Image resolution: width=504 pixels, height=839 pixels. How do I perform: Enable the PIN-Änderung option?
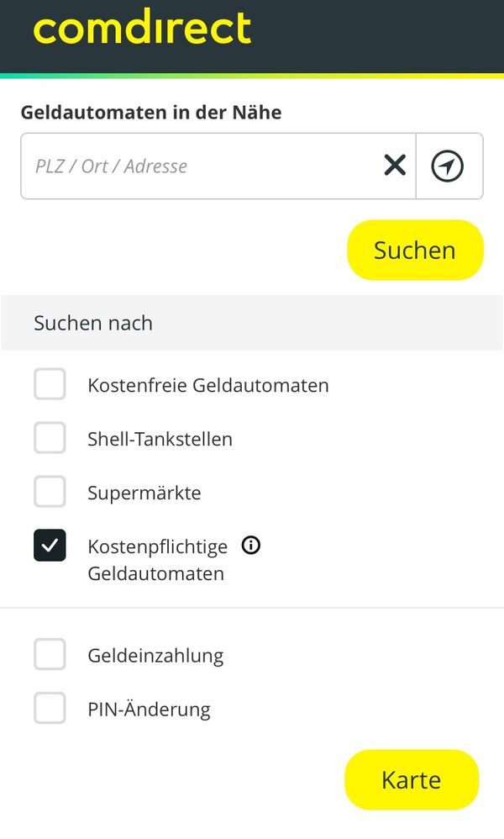[50, 708]
